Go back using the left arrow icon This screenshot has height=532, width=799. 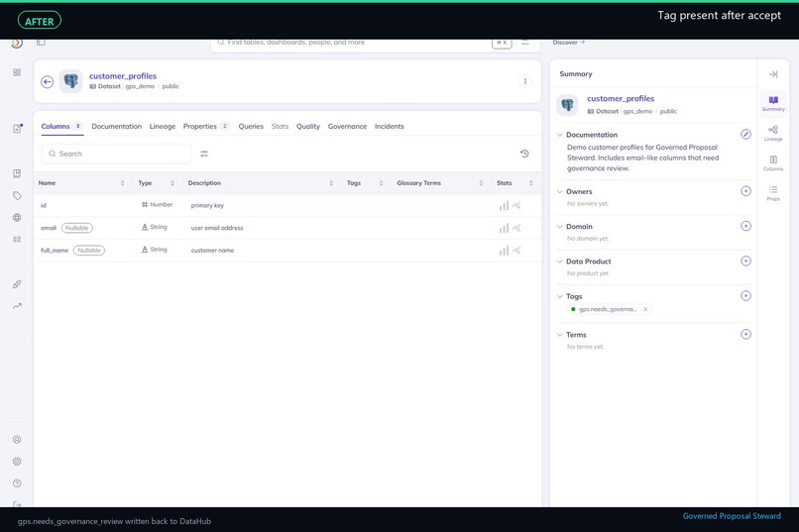(x=47, y=81)
